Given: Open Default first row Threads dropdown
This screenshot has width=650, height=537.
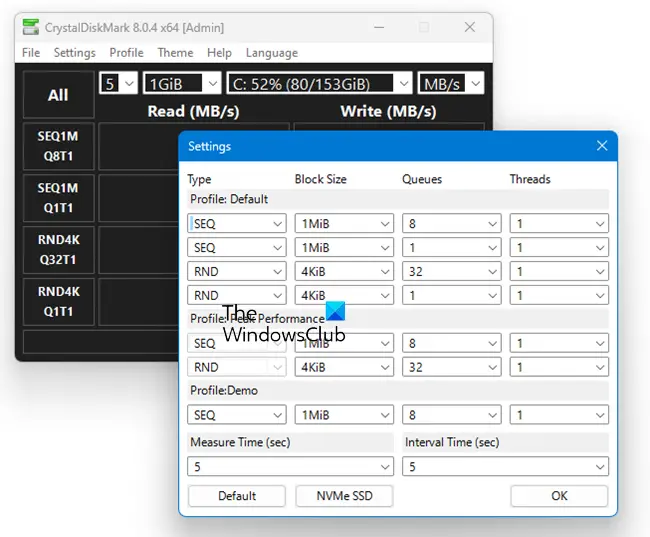Looking at the screenshot, I should tap(559, 224).
